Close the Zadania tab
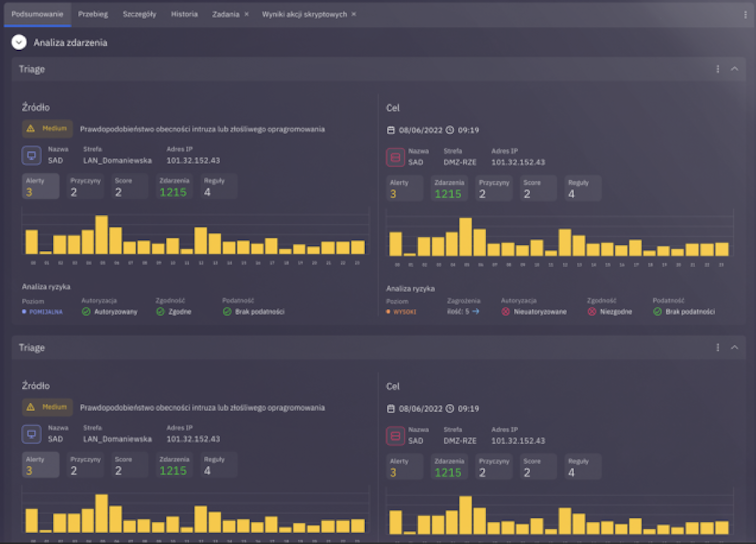This screenshot has height=544, width=756. click(x=247, y=14)
